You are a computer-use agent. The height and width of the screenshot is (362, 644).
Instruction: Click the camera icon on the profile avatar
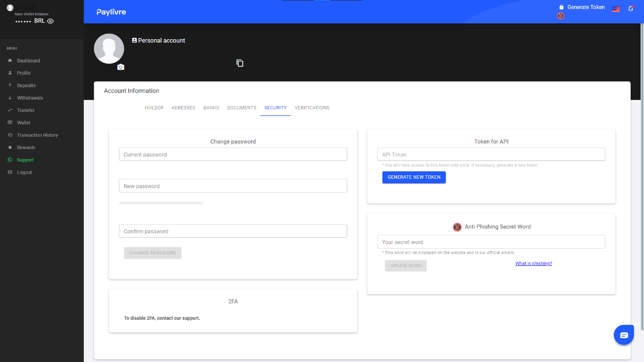[x=121, y=67]
